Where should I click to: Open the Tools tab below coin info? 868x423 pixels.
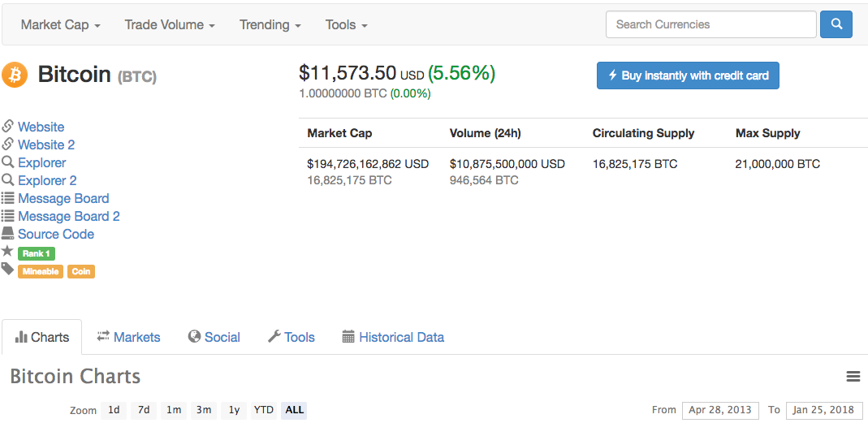[291, 337]
